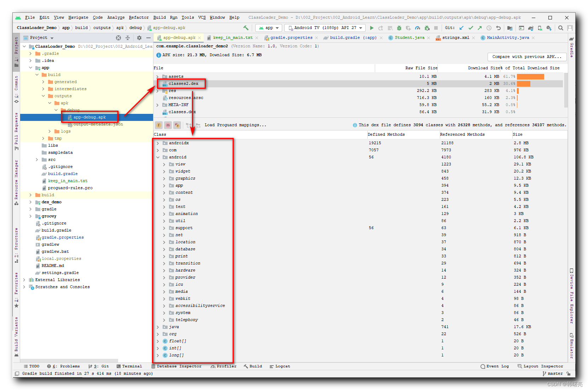Click Git Commit green checkmark
This screenshot has height=390, width=588.
pos(471,28)
